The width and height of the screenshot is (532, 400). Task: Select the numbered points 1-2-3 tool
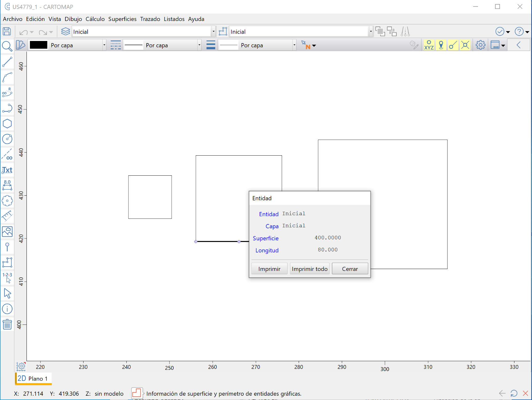coord(7,277)
